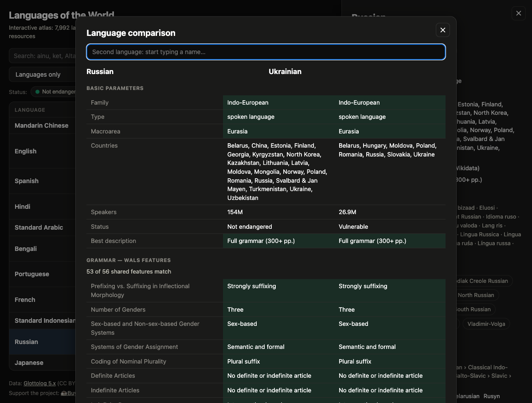The width and height of the screenshot is (532, 403).
Task: Select French in the language list
Action: point(43,300)
